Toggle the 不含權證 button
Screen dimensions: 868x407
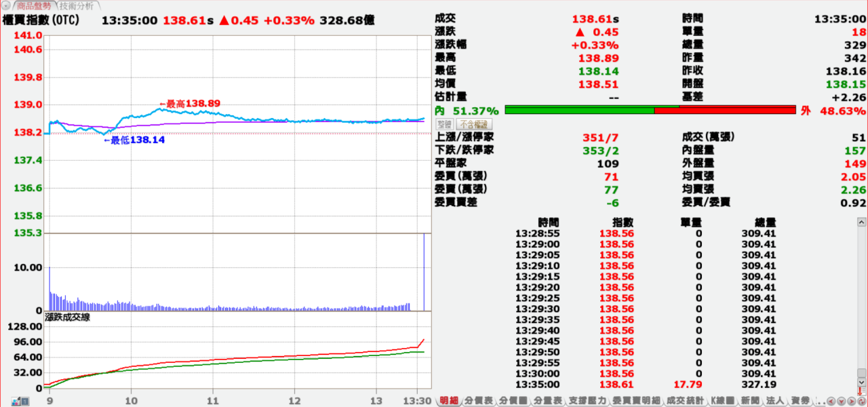pyautogui.click(x=473, y=124)
